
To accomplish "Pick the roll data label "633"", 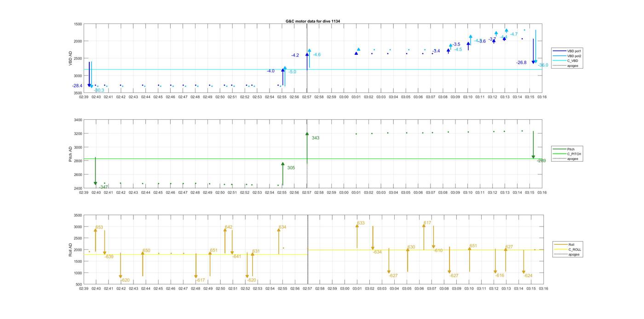I will tap(361, 223).
